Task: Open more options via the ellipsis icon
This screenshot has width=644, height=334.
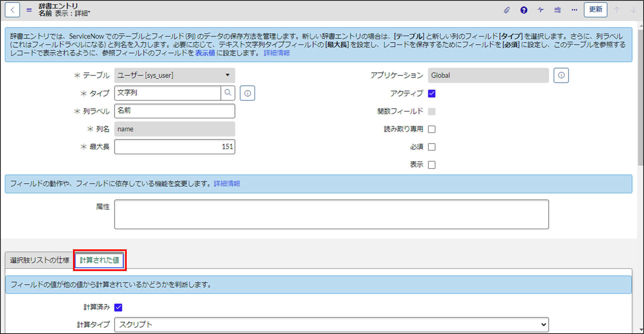Action: [x=574, y=10]
